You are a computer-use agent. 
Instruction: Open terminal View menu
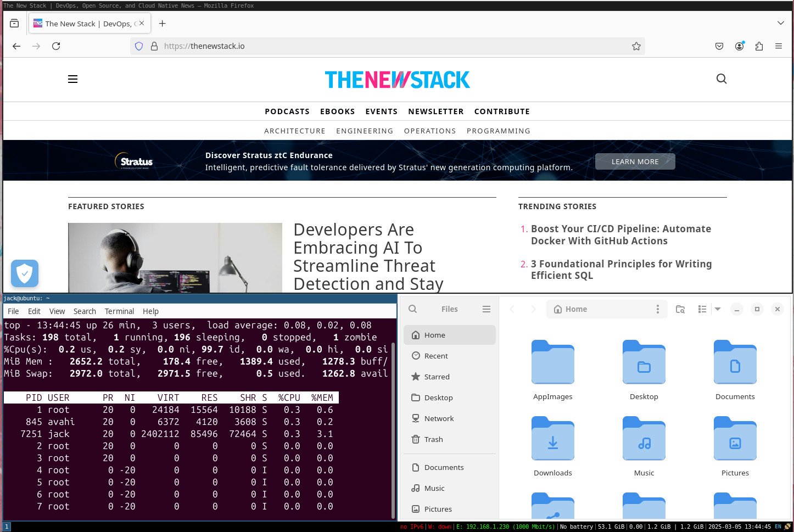tap(57, 311)
